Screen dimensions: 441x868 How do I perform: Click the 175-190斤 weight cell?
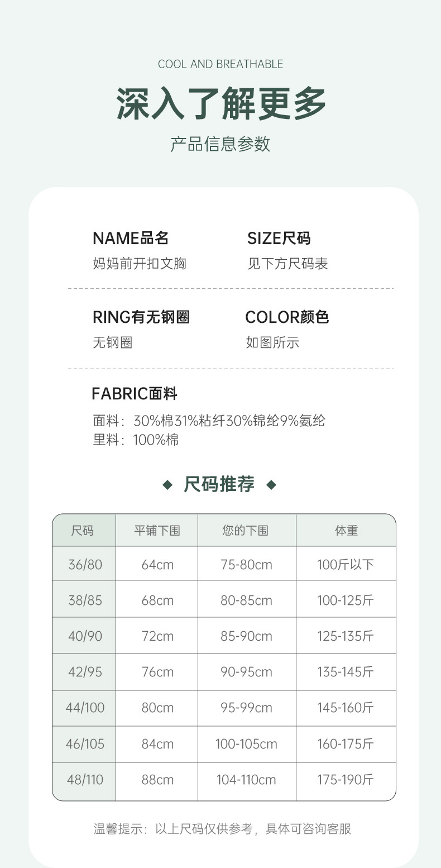[346, 780]
